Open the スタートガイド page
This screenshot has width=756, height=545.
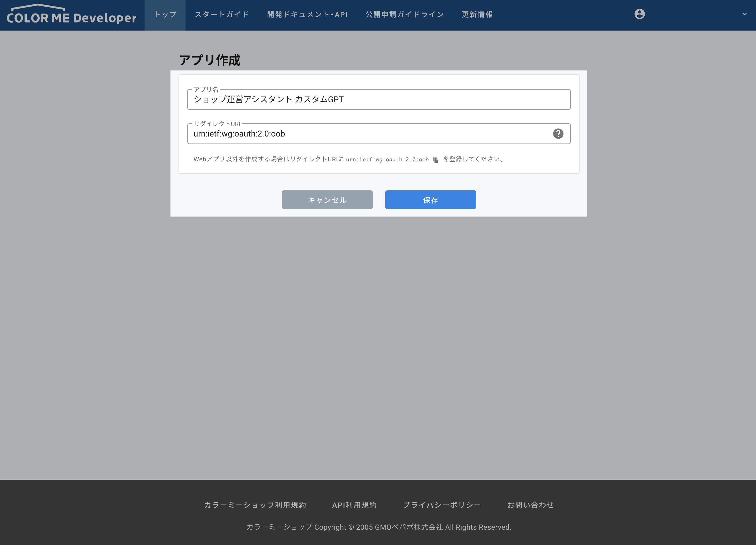[221, 15]
